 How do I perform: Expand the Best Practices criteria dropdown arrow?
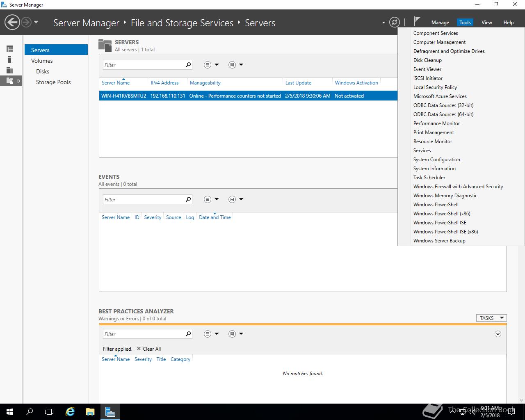click(217, 334)
